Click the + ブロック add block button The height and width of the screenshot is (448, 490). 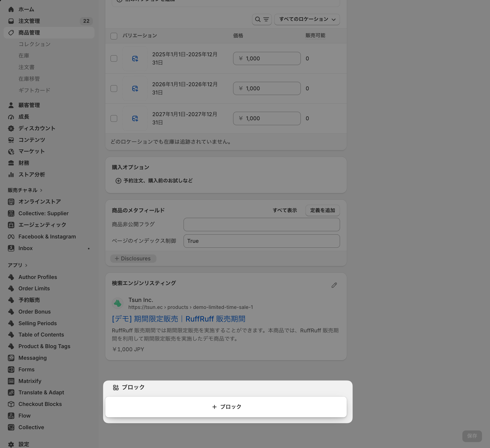[x=226, y=407]
